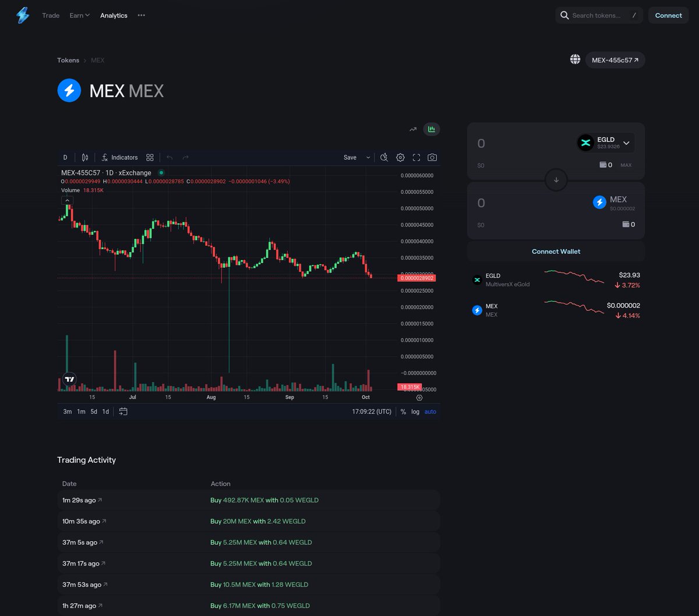Open price scale settings gear
This screenshot has width=699, height=616.
tap(419, 398)
